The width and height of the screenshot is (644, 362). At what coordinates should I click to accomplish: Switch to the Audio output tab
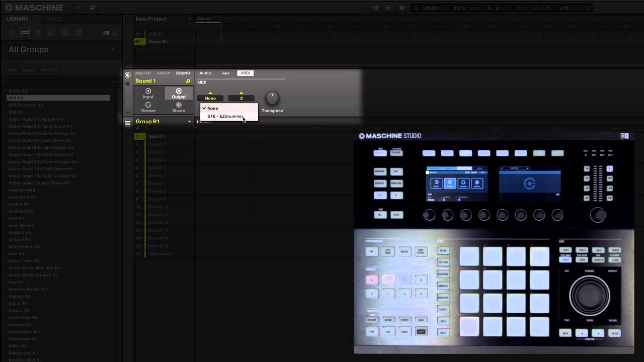pos(205,73)
